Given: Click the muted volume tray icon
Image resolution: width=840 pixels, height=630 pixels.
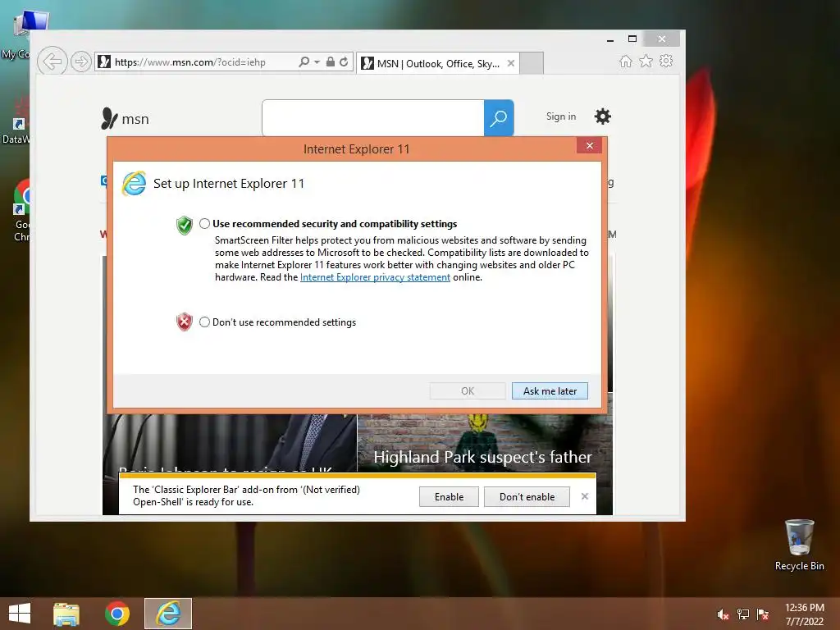Looking at the screenshot, I should point(723,614).
